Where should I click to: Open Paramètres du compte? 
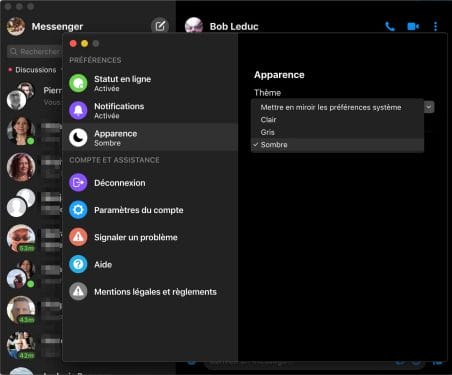click(150, 210)
